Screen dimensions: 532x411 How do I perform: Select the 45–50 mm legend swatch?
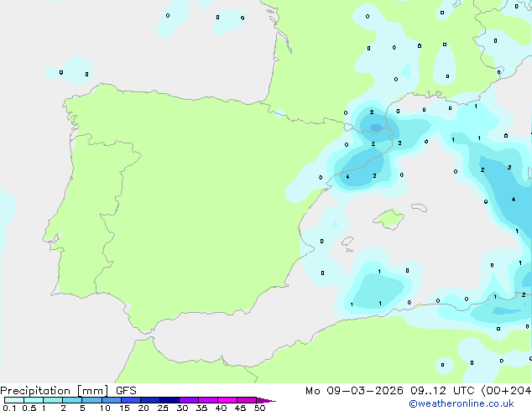tap(247, 400)
